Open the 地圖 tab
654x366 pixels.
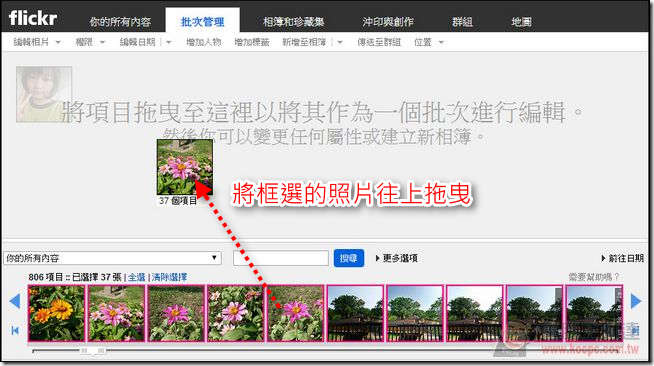tap(521, 22)
